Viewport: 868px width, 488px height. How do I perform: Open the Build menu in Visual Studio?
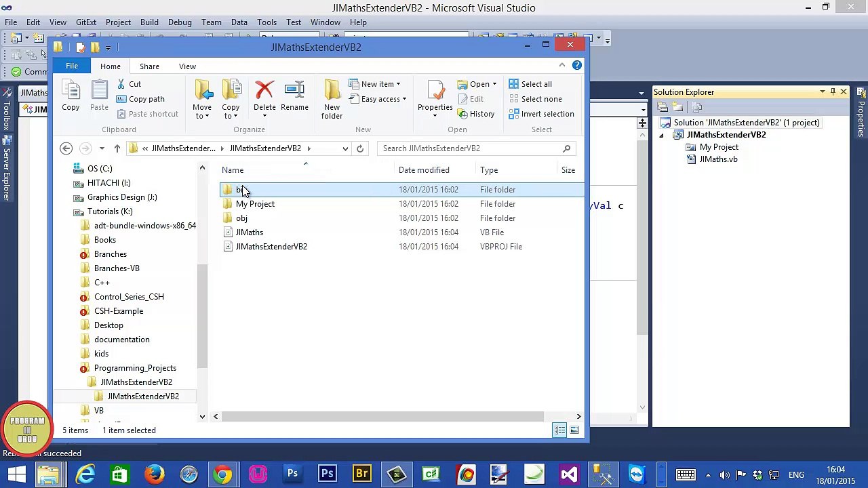coord(149,22)
